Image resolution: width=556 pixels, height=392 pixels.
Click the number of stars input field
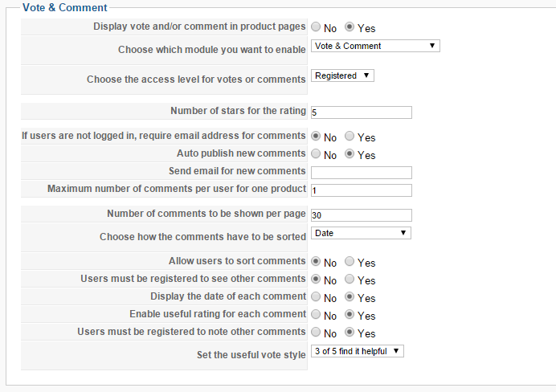click(x=361, y=112)
